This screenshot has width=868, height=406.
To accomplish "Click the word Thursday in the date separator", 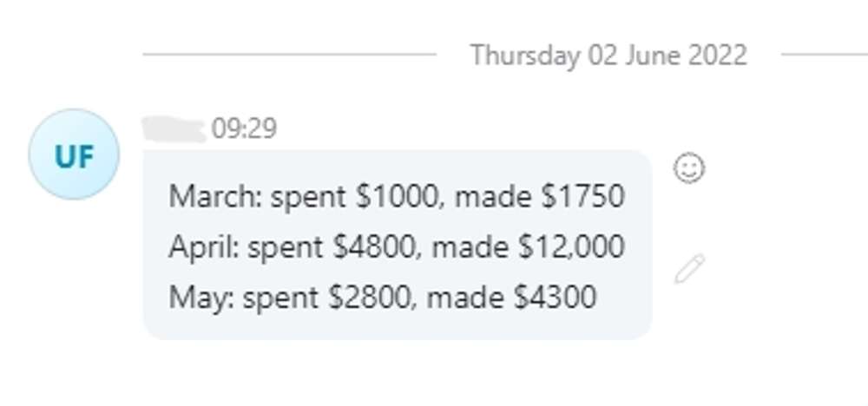I will pos(525,56).
